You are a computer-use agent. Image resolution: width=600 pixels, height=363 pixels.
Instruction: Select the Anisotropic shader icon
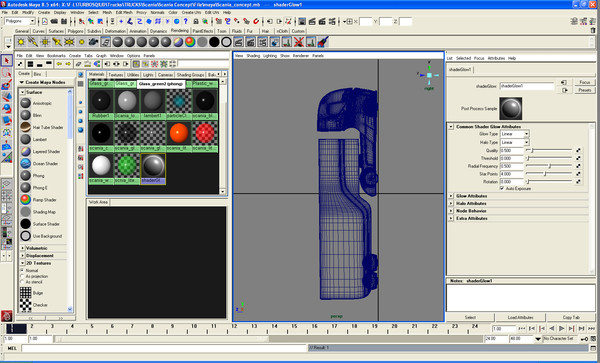[26, 103]
